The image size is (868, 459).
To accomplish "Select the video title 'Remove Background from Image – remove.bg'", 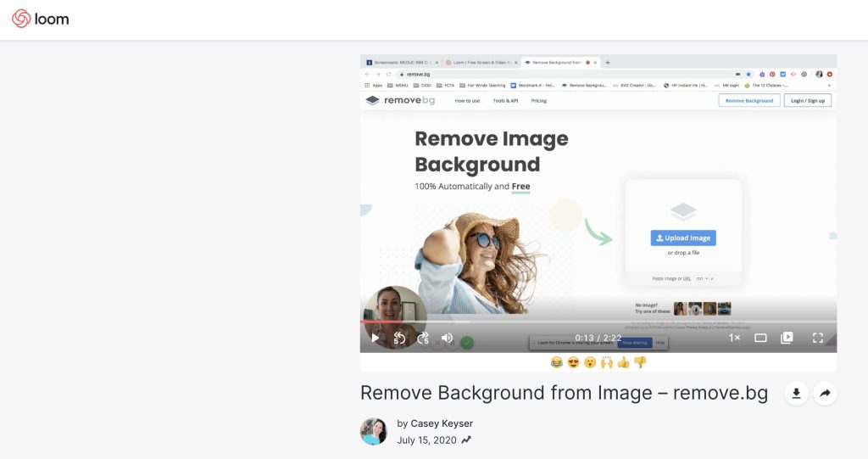I will coord(564,393).
